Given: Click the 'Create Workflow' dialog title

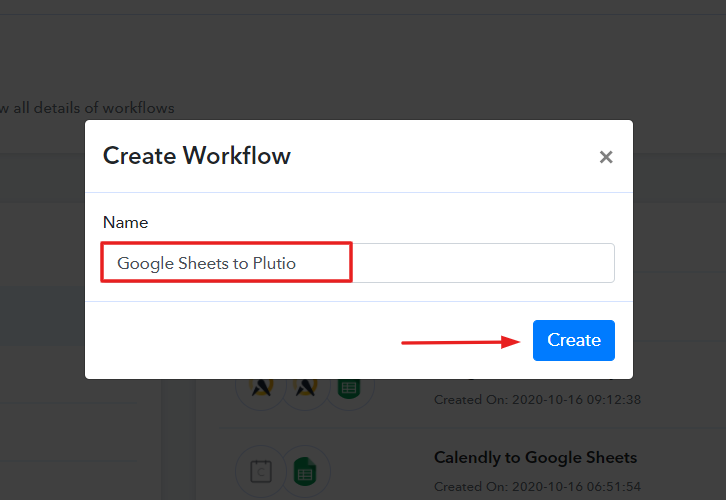Looking at the screenshot, I should [x=197, y=156].
